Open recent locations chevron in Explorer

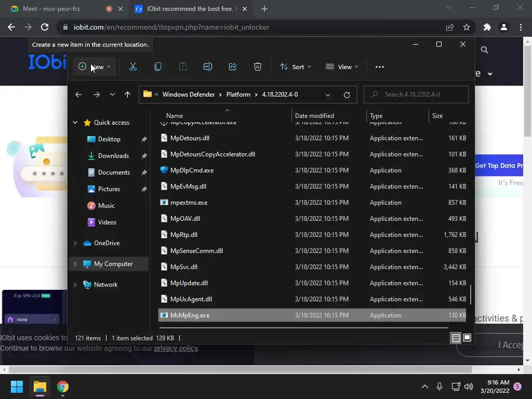112,95
